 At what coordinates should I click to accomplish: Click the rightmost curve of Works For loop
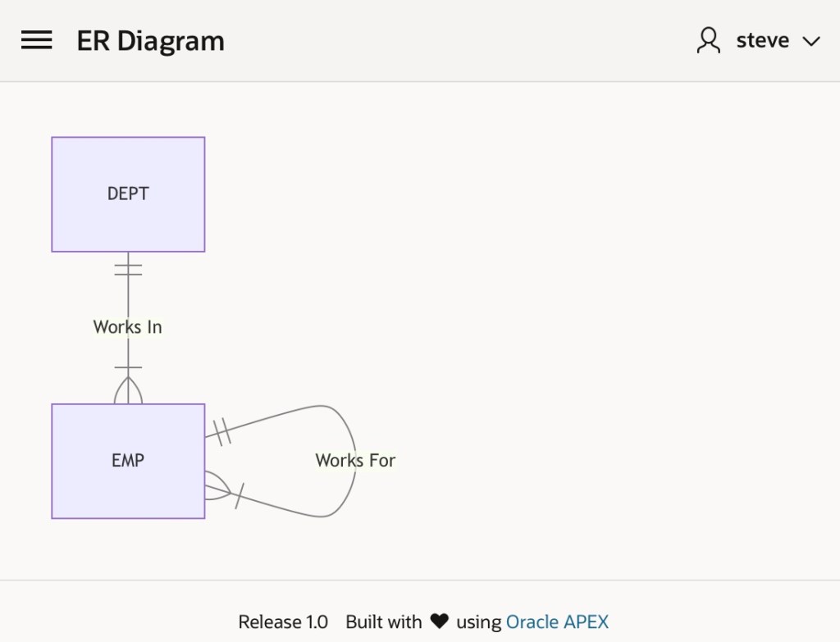pyautogui.click(x=354, y=492)
